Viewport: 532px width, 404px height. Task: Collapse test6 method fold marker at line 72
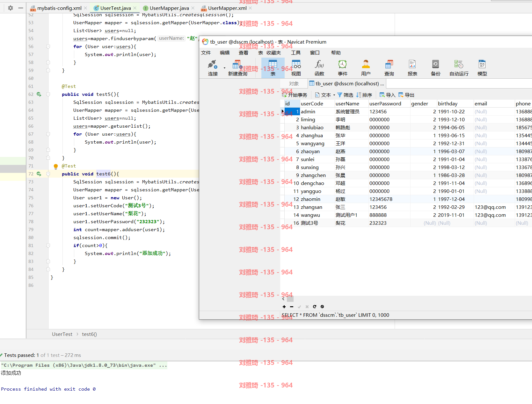point(48,174)
